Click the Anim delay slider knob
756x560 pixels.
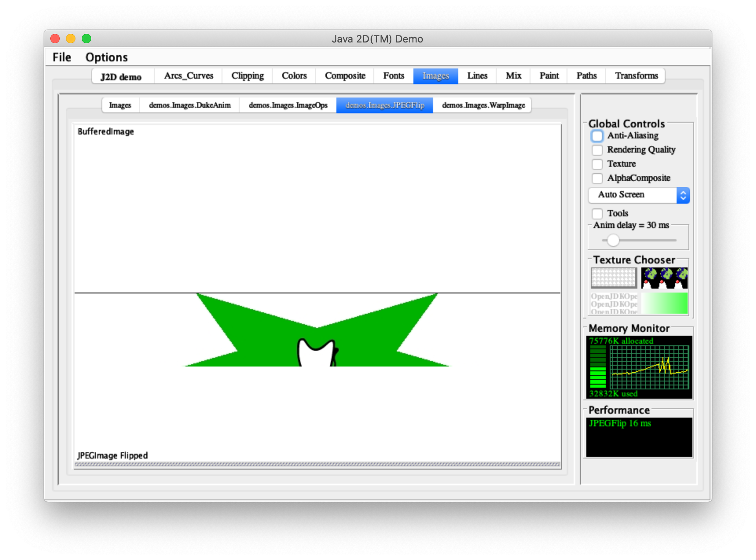(x=613, y=240)
